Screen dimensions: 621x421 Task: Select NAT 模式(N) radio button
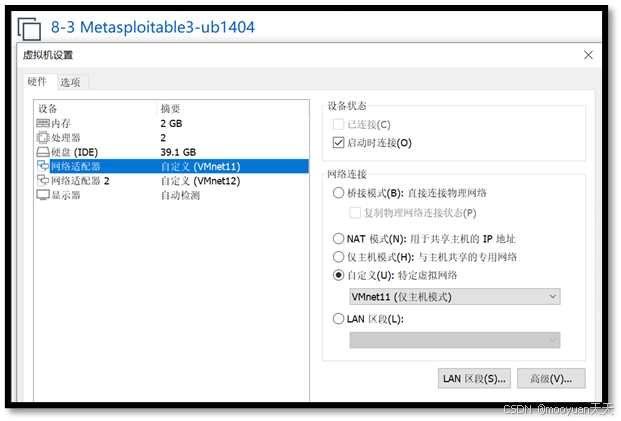coord(338,239)
